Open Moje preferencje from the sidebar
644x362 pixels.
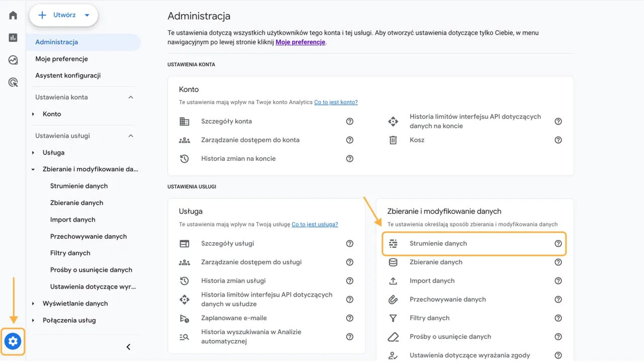click(61, 58)
